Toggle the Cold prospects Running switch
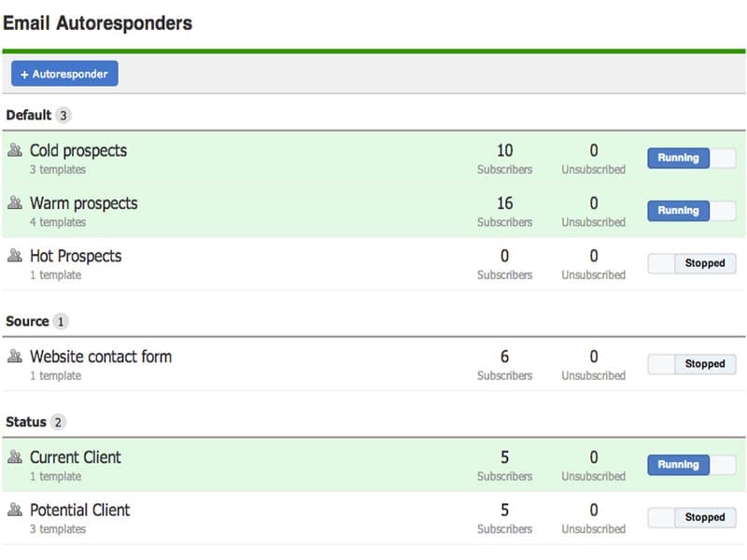 point(691,158)
